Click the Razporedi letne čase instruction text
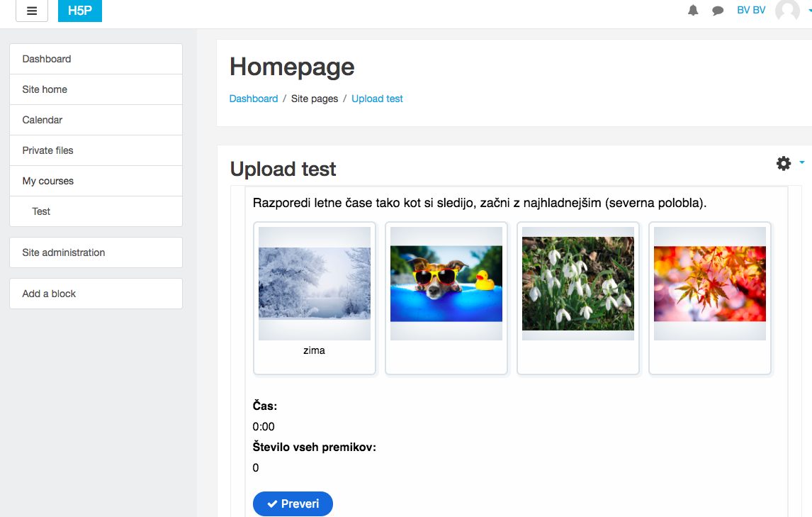 [480, 203]
